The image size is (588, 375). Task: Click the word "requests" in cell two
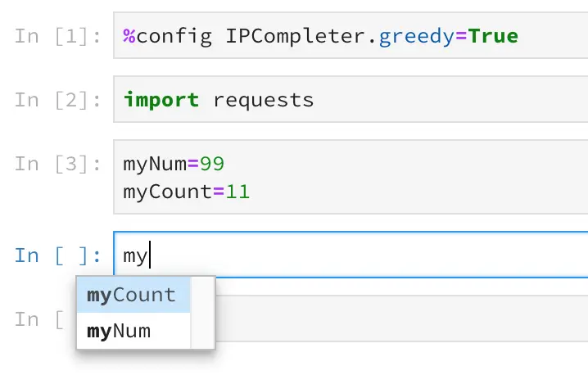tap(263, 100)
